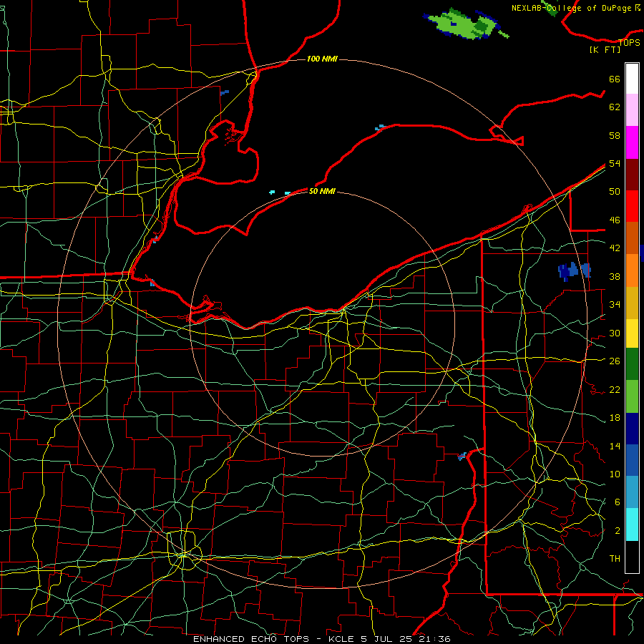Select the dark green legend band
This screenshot has height=644, width=644.
[x=632, y=364]
